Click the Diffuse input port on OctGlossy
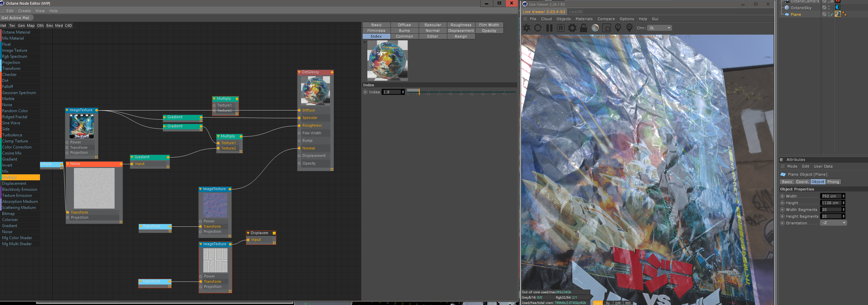The height and width of the screenshot is (305, 868). point(299,111)
